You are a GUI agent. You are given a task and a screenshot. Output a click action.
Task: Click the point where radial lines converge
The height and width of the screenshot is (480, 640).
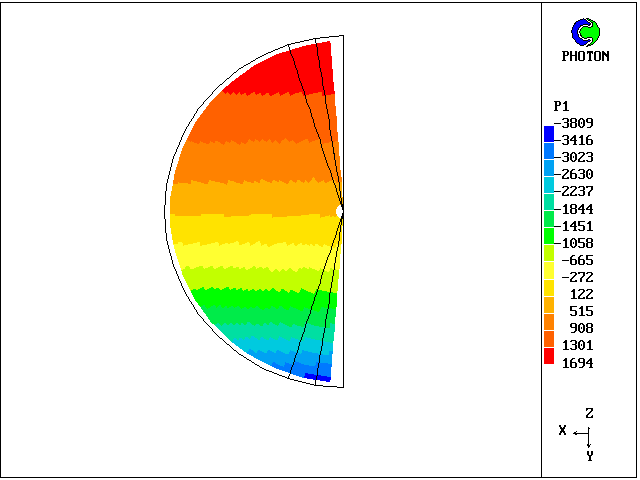[x=342, y=210]
